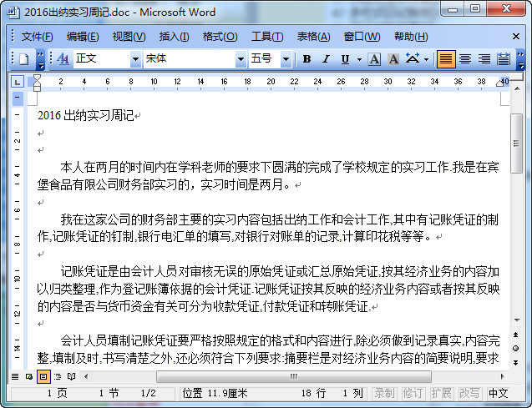The image size is (532, 408).
Task: Click 中文 language indicator in status bar
Action: tap(499, 393)
